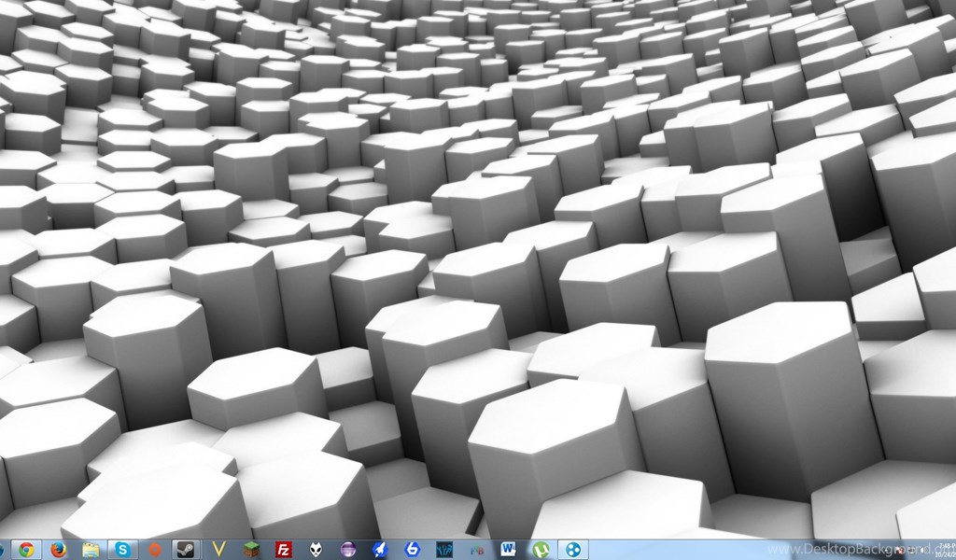Click the purple orb taskbar icon
The width and height of the screenshot is (956, 560).
point(348,550)
